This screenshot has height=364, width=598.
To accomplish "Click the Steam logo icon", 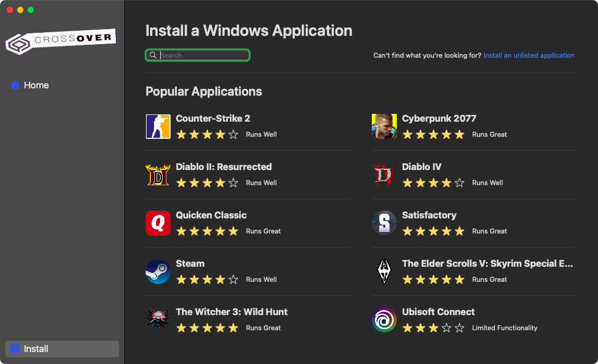I will tap(158, 271).
